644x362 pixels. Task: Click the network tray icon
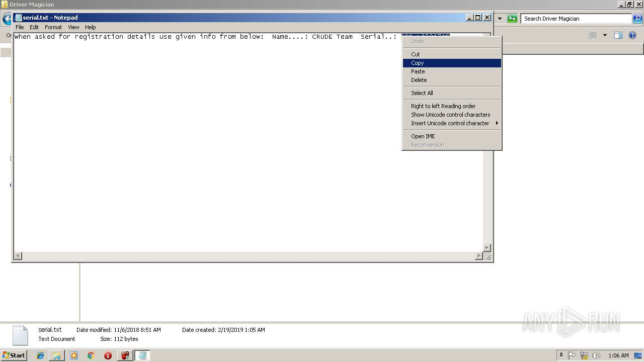584,355
